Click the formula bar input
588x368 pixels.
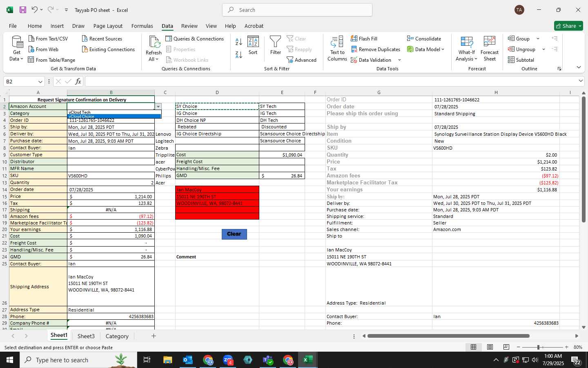tap(331, 81)
